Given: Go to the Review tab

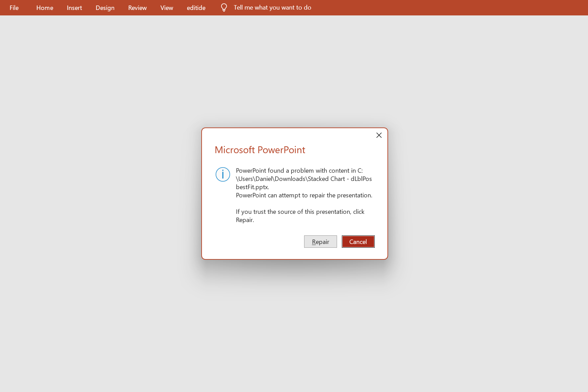Looking at the screenshot, I should click(137, 8).
